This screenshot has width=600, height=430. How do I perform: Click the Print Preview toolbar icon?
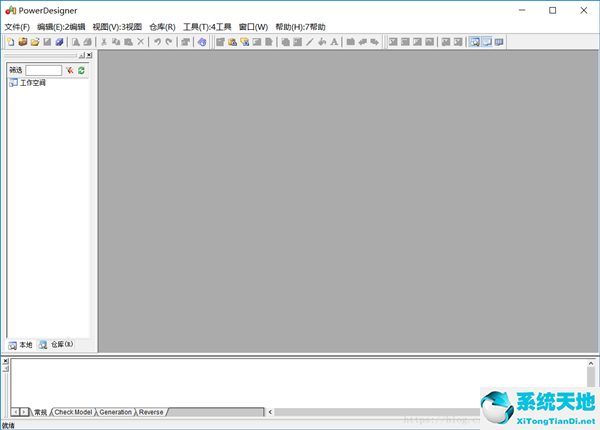(76, 42)
